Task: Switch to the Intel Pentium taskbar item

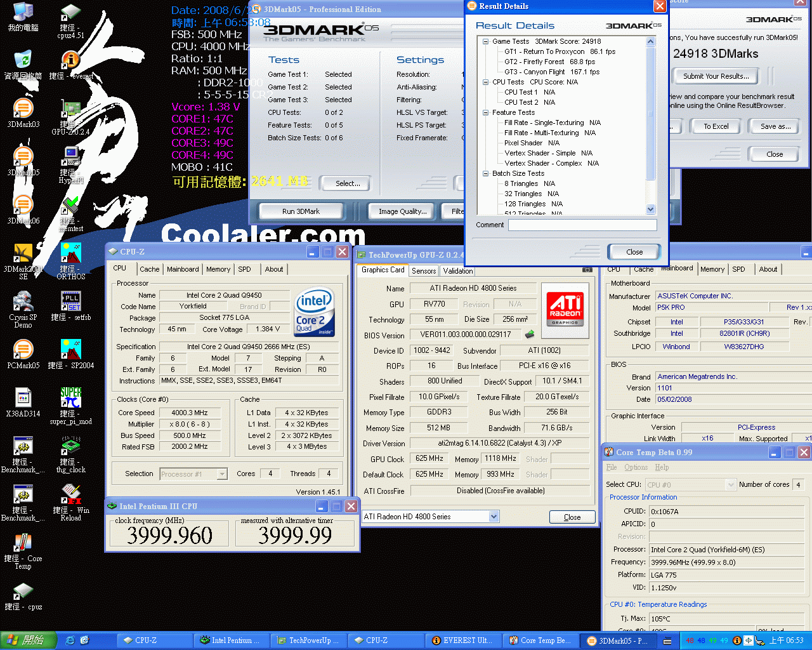Action: [x=230, y=640]
